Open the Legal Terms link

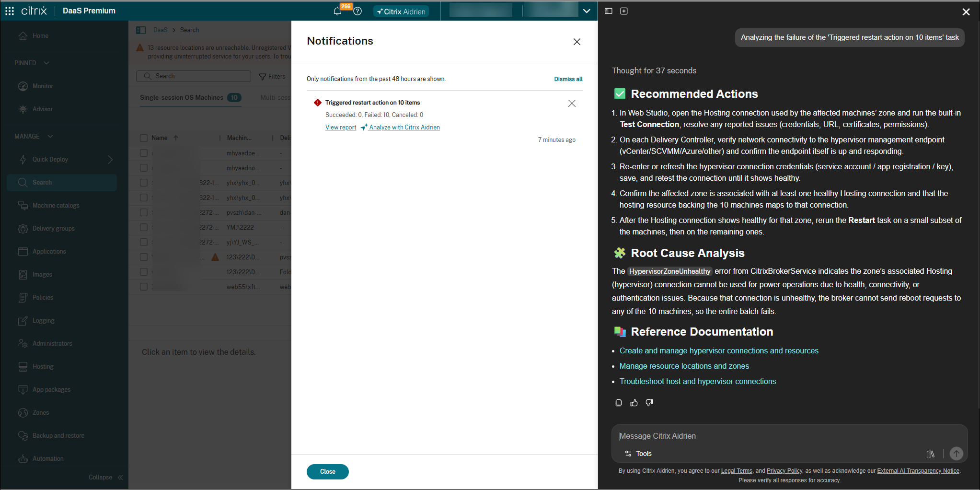(737, 471)
